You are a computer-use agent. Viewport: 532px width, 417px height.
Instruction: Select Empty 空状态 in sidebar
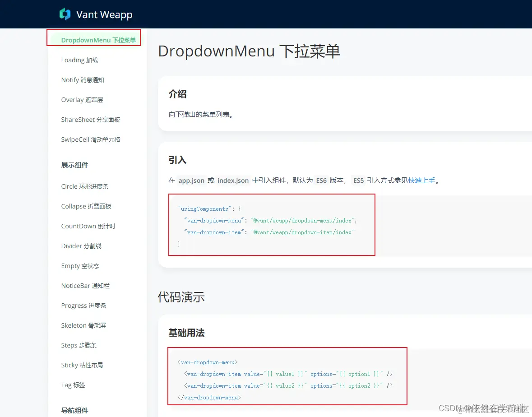click(80, 266)
